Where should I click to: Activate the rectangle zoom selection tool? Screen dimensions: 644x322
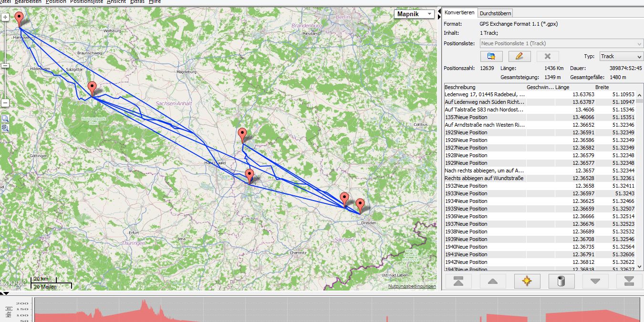pyautogui.click(x=5, y=119)
